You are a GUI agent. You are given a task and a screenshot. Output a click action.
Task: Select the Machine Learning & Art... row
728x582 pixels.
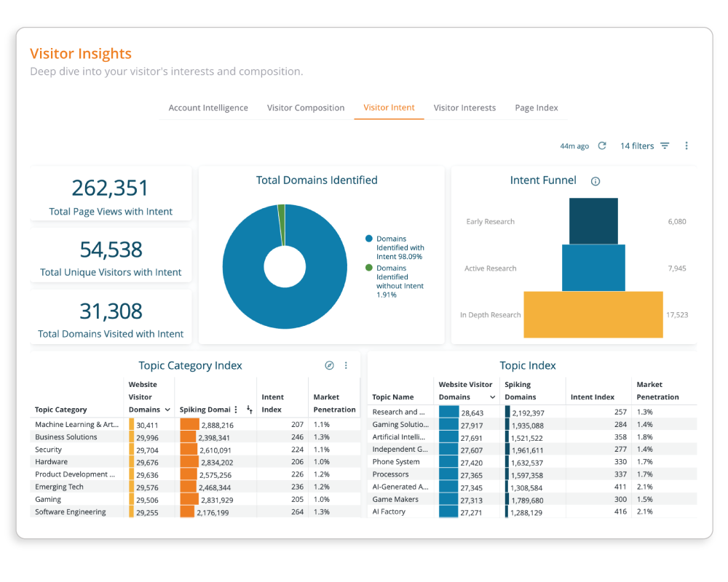coord(195,424)
